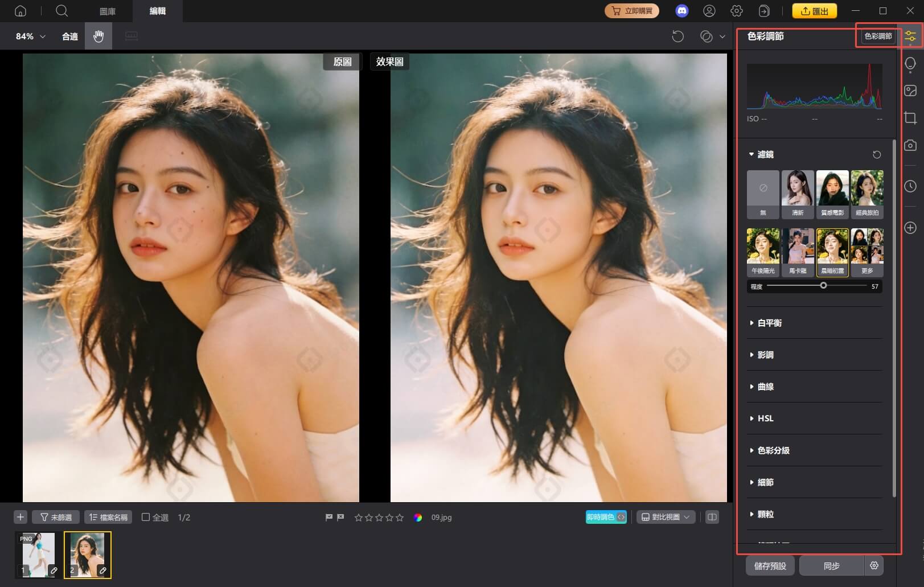Click the color histogram graph
924x587 pixels.
pyautogui.click(x=815, y=87)
